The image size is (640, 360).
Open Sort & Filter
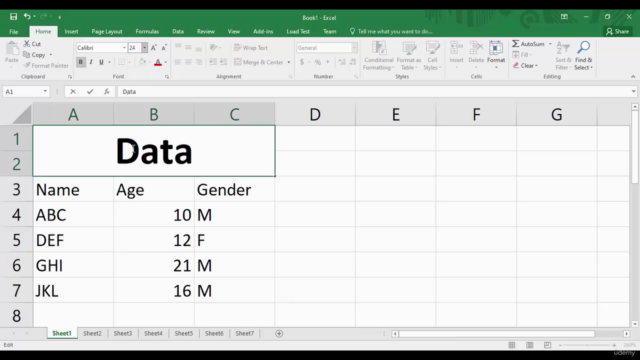[563, 56]
